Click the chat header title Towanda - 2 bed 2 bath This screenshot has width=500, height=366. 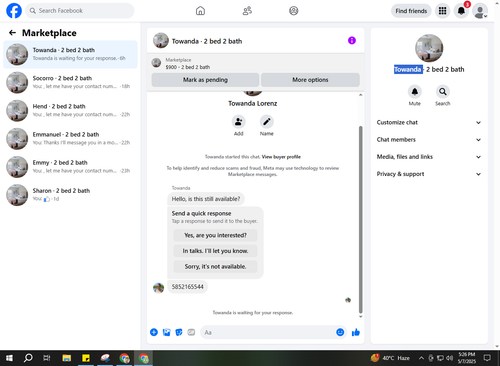coord(207,41)
